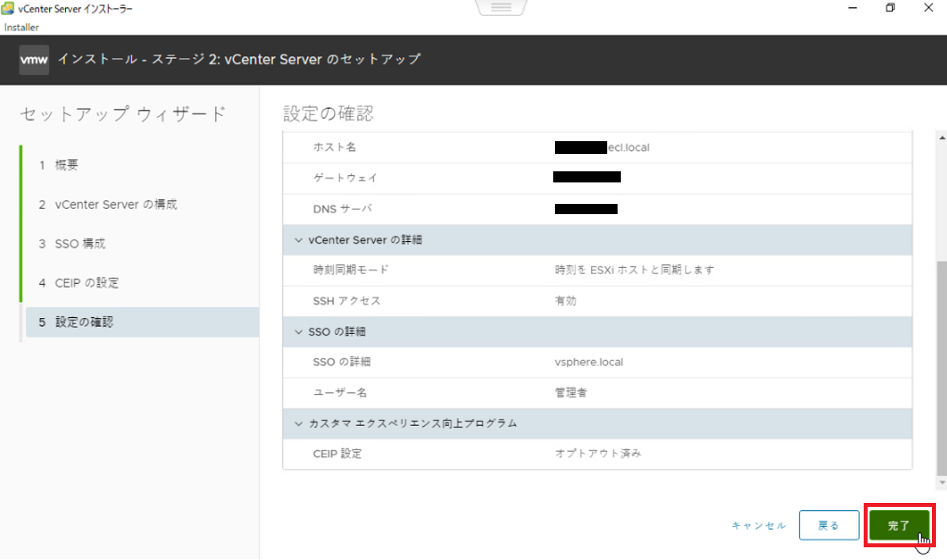Image resolution: width=947 pixels, height=560 pixels.
Task: Click the scroll down arrow of settings list
Action: [941, 482]
